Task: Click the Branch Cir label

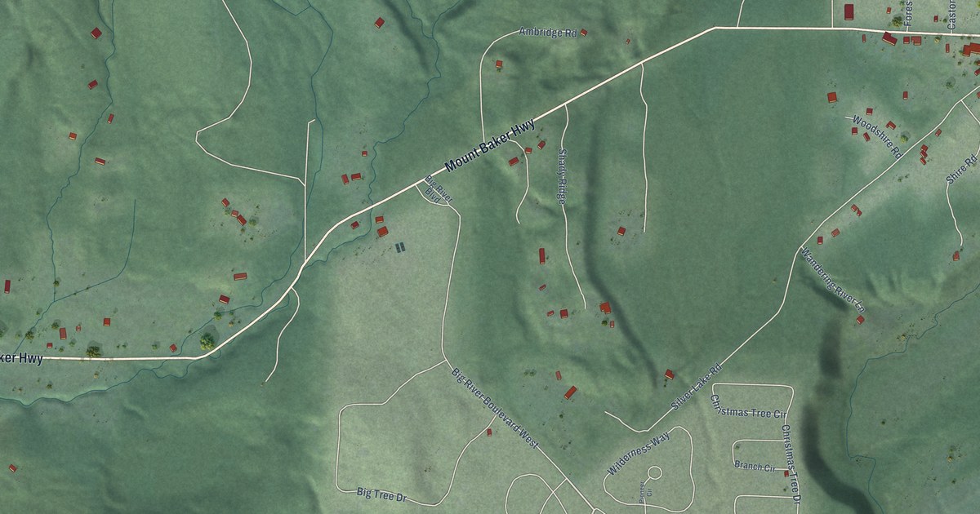Action: pyautogui.click(x=754, y=467)
